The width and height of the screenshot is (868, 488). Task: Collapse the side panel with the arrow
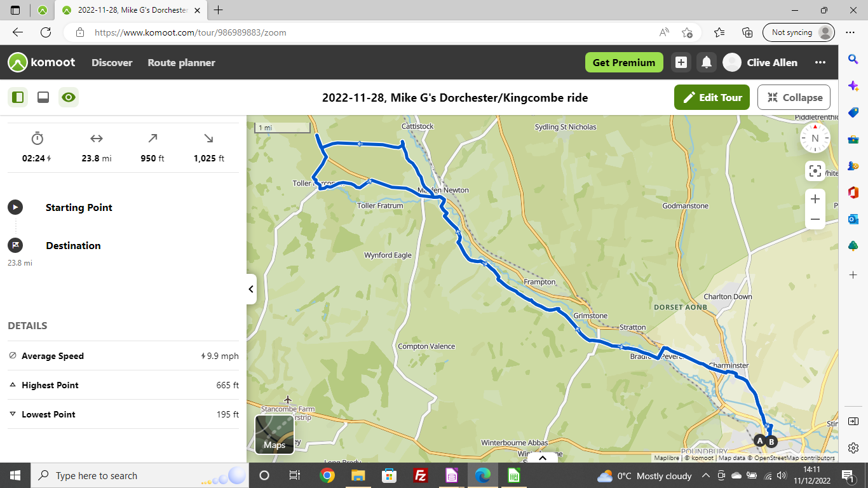[x=251, y=289]
